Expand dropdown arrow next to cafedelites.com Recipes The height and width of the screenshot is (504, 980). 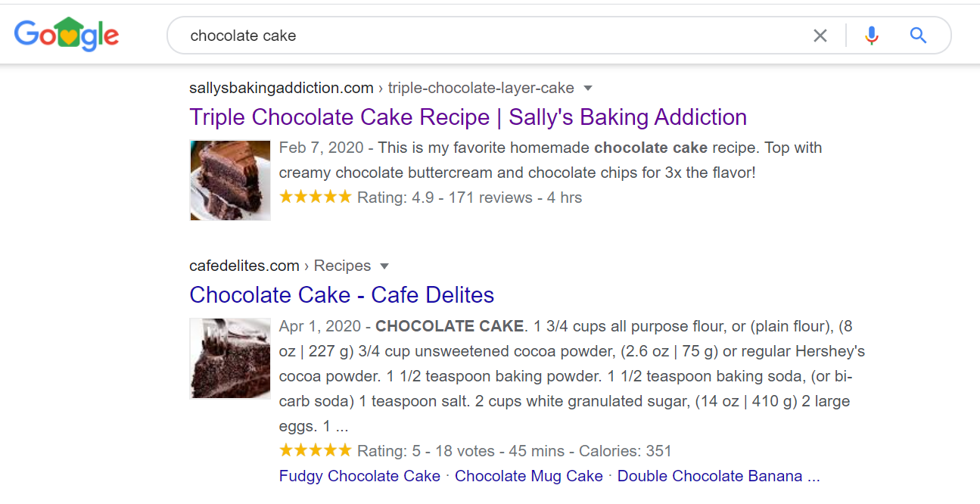384,266
